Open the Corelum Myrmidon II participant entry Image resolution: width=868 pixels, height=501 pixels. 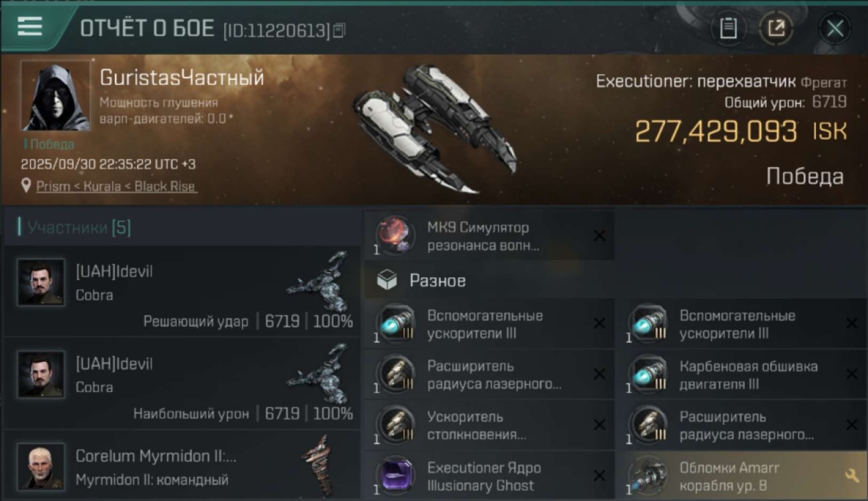pos(182,466)
